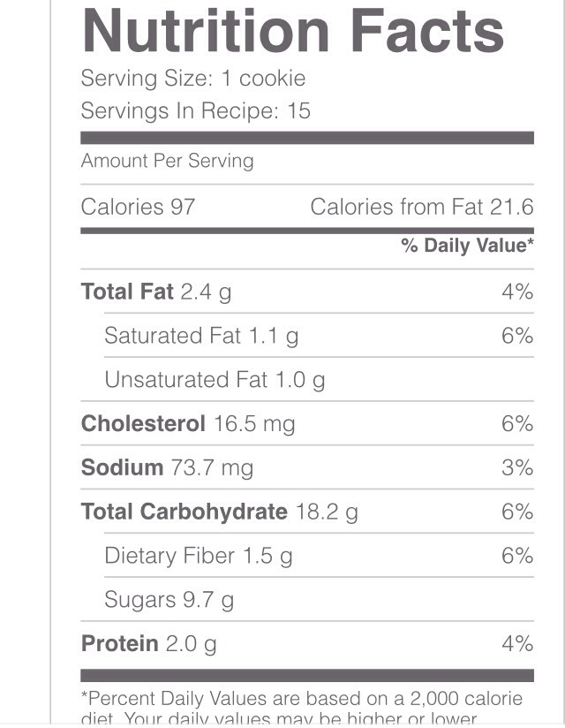Click Servings In Recipe: 15 line

click(x=195, y=110)
